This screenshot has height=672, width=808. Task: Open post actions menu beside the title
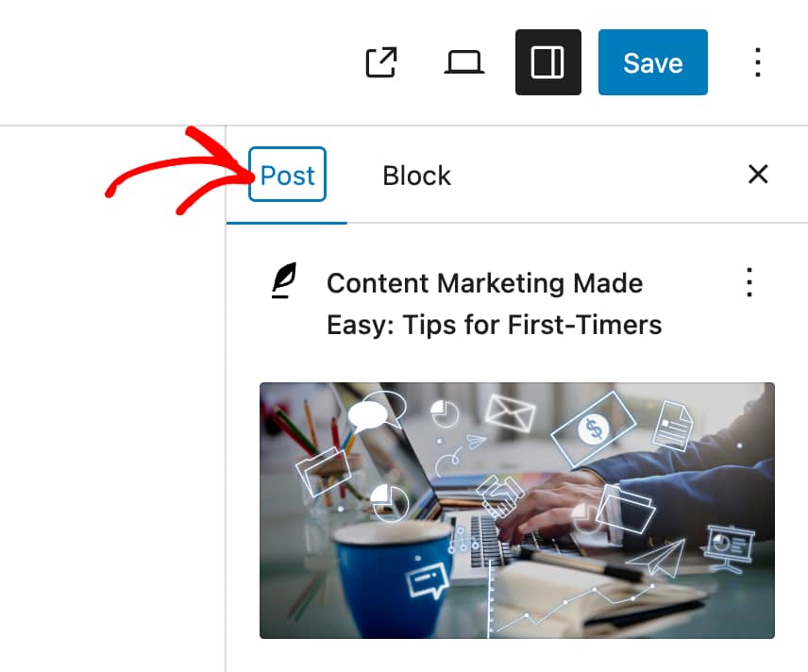click(749, 282)
